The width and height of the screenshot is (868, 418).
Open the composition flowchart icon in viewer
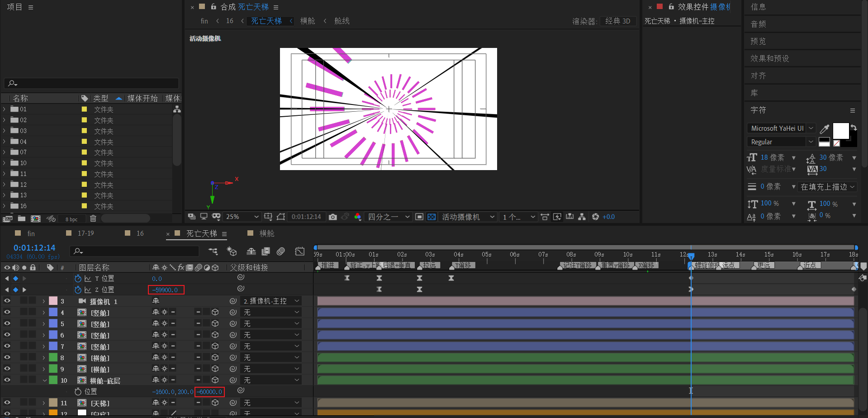(582, 217)
